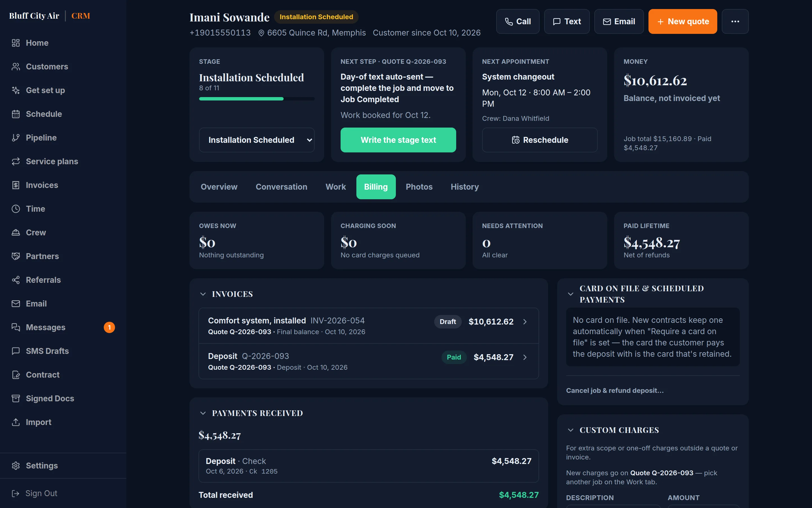Reschedule the System changeout appointment
The width and height of the screenshot is (812, 508).
tap(540, 140)
